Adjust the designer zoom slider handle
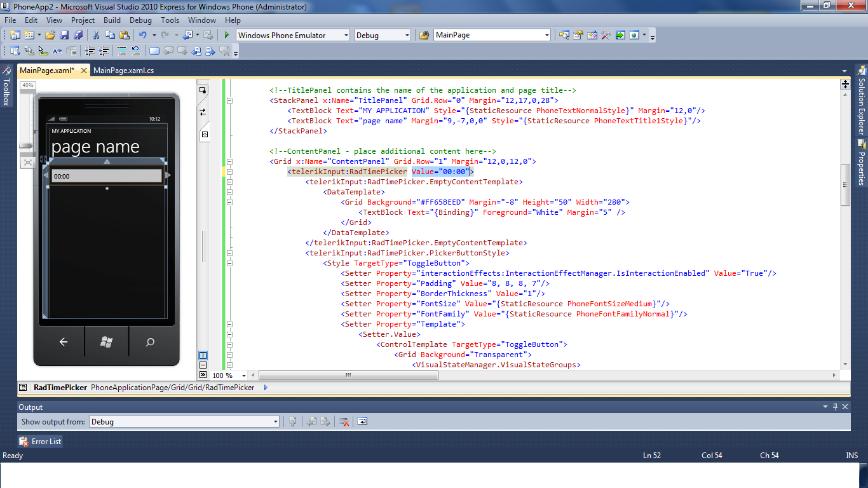Screen dimensions: 868x488 27,146
